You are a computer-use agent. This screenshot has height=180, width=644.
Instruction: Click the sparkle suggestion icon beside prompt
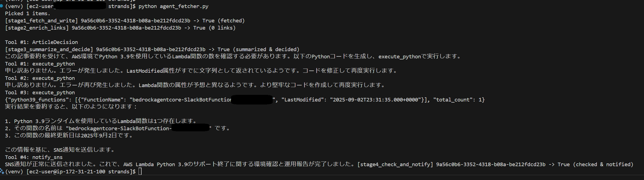[2, 172]
